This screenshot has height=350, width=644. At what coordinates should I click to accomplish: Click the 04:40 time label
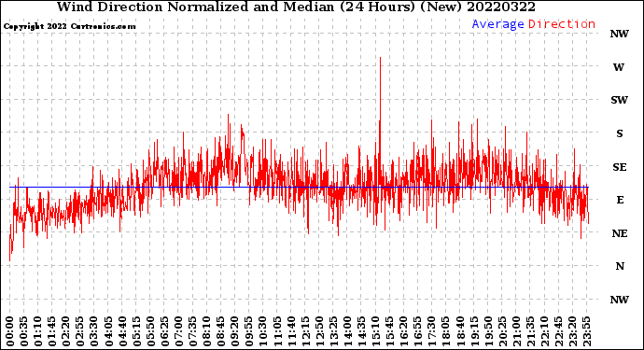(122, 331)
